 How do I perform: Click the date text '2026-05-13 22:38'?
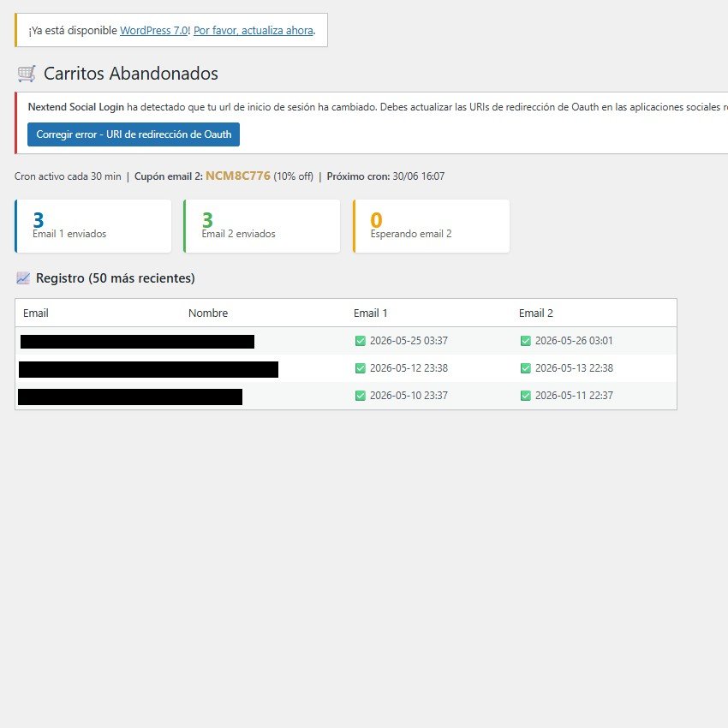(575, 368)
